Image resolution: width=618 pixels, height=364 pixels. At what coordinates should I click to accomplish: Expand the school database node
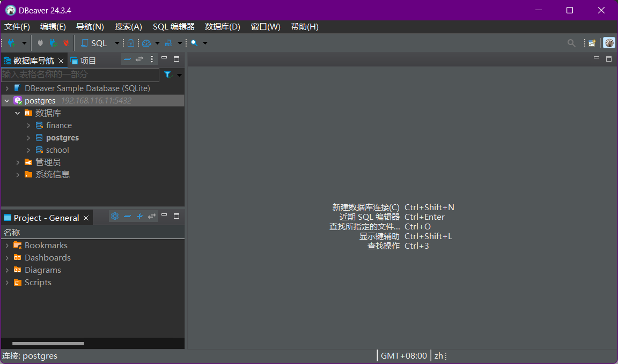pyautogui.click(x=28, y=150)
